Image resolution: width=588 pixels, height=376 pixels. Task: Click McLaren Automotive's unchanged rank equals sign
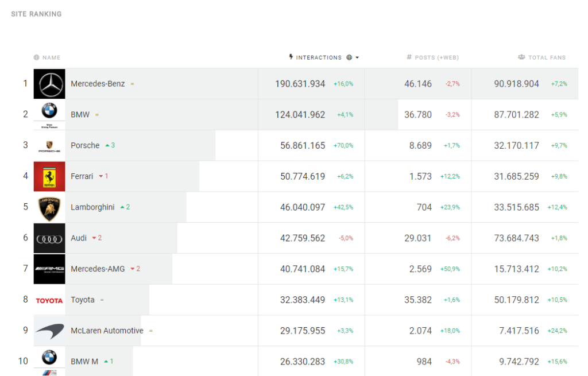151,331
